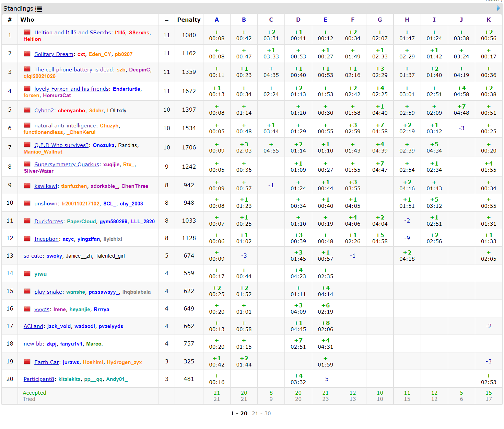Click the flag next to Solitary Dream
This screenshot has height=429, width=504.
click(x=27, y=54)
